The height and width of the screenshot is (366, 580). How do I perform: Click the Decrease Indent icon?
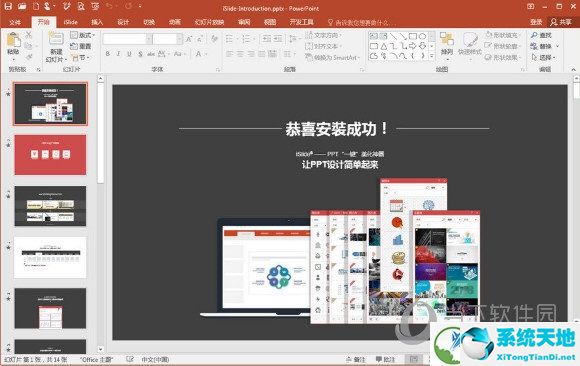point(266,38)
